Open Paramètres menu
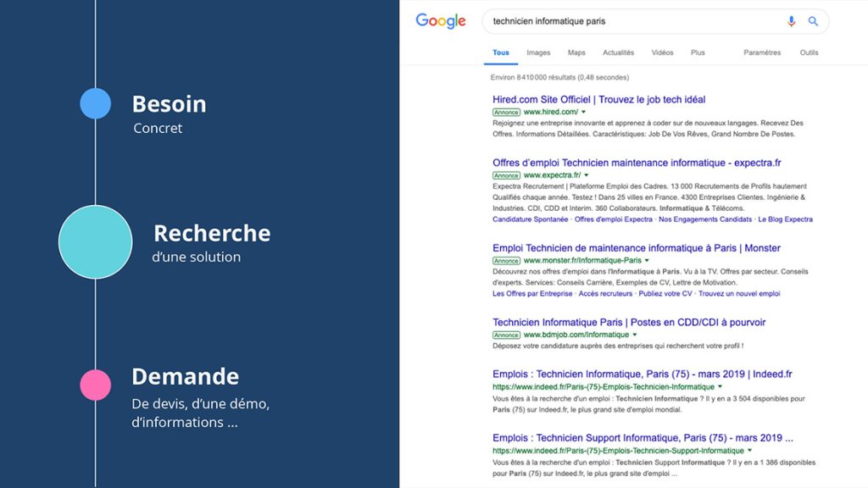The width and height of the screenshot is (868, 488). [762, 53]
